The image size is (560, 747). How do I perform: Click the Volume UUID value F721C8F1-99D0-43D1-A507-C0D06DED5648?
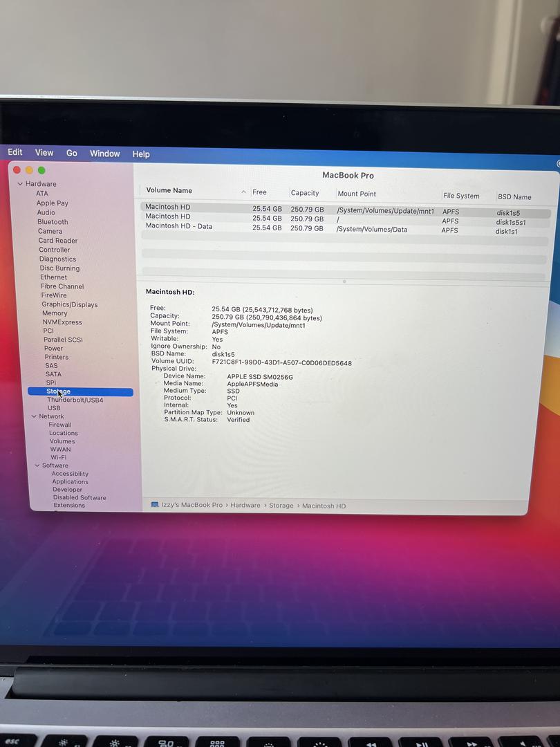coord(282,363)
